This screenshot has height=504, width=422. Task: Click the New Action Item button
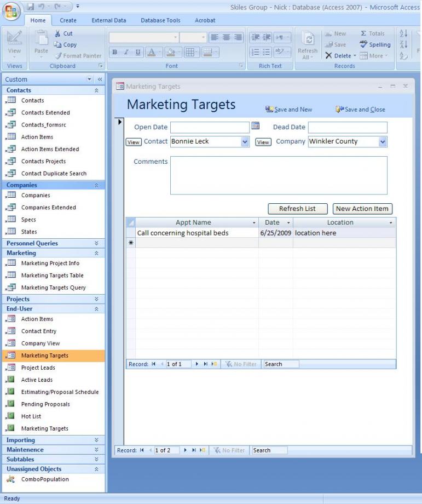[362, 209]
